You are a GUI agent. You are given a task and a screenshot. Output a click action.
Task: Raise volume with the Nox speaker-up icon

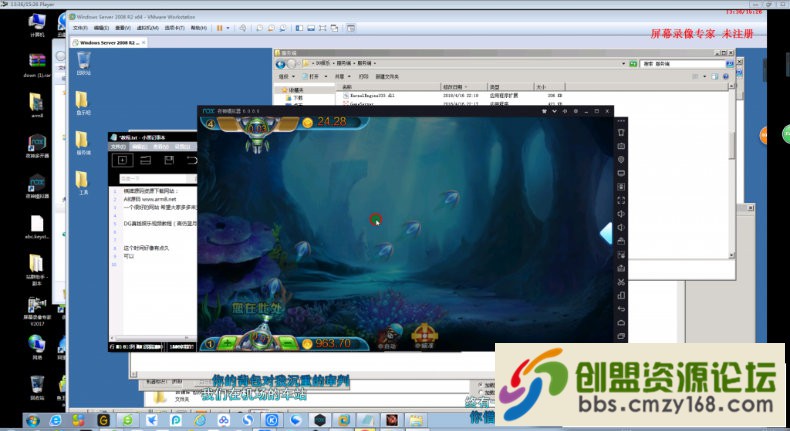click(x=621, y=214)
